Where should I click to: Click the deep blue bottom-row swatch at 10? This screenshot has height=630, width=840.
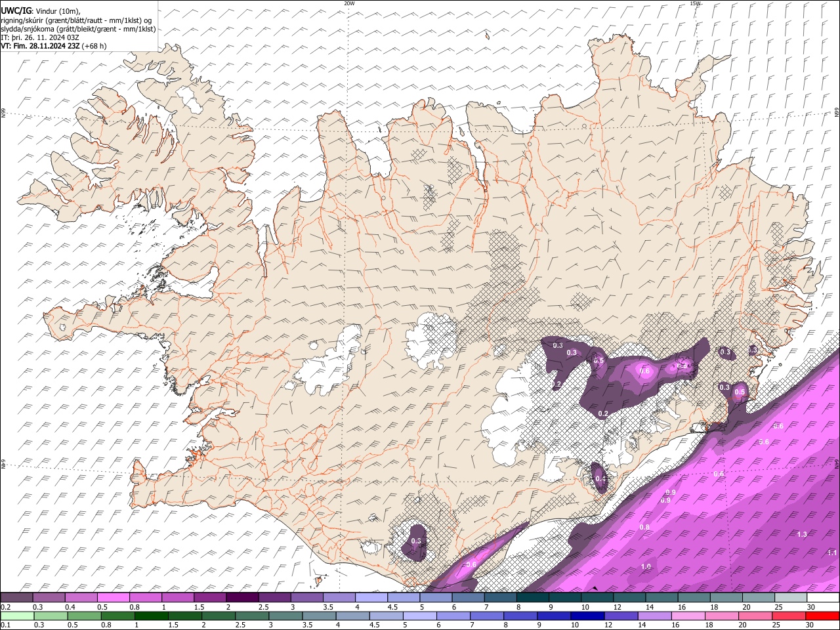click(587, 616)
